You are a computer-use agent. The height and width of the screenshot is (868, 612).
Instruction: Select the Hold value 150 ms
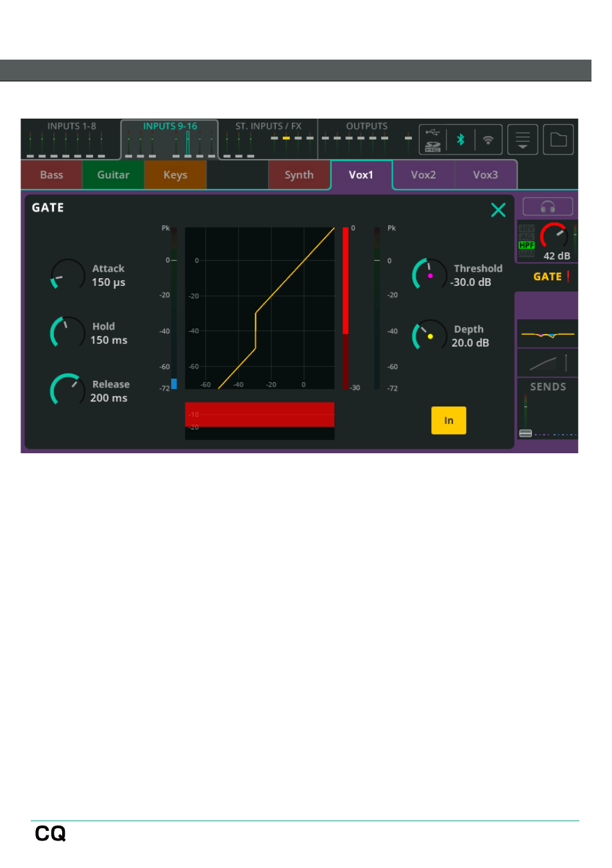click(x=109, y=340)
